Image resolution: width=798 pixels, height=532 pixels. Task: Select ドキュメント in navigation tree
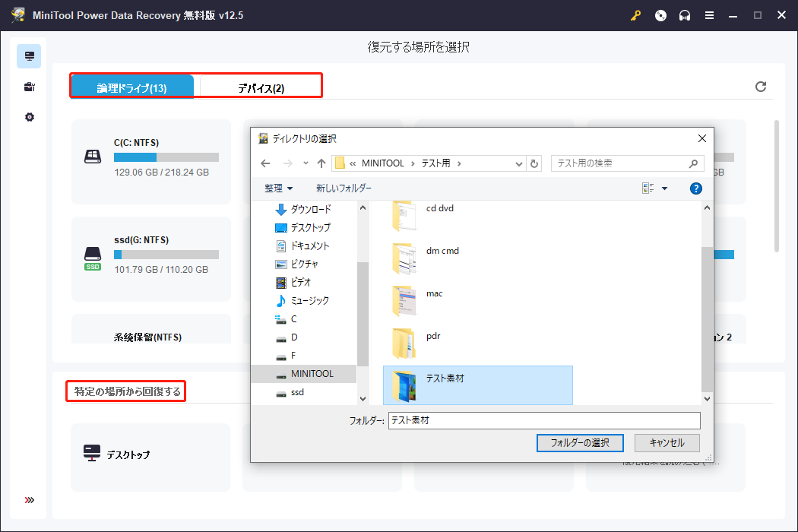pyautogui.click(x=302, y=246)
